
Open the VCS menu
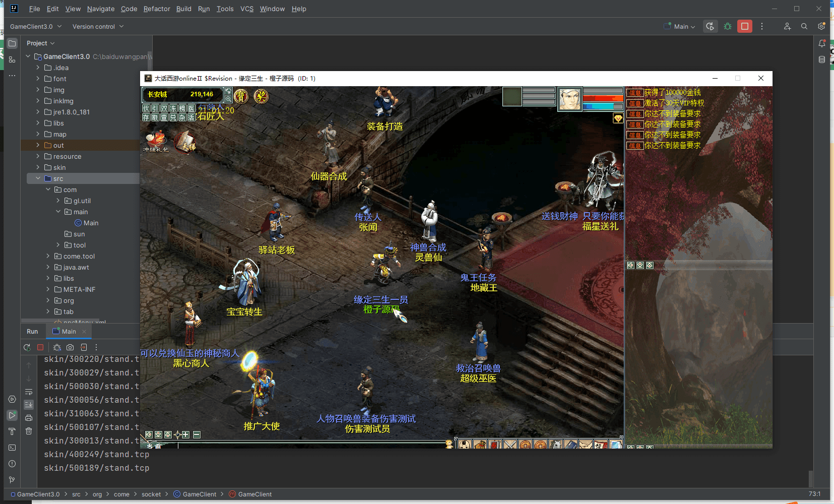[x=247, y=9]
